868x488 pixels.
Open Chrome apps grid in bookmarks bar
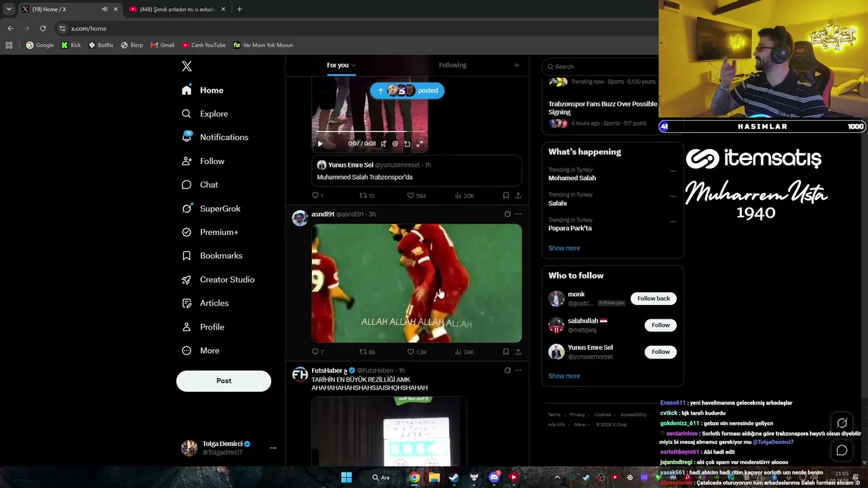point(9,45)
